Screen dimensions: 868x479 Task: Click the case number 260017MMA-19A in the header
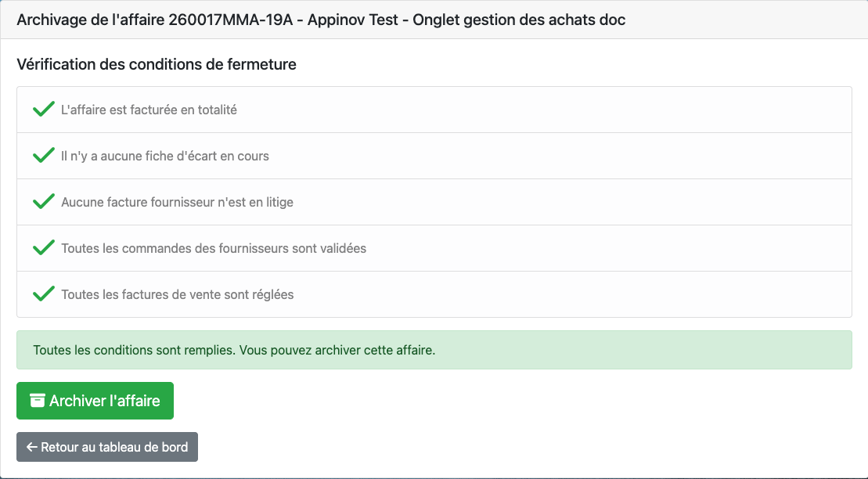[x=230, y=20]
